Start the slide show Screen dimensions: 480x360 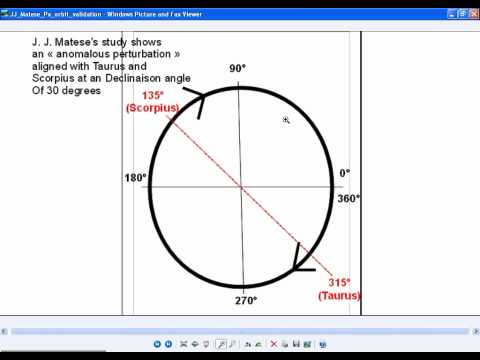(206, 344)
